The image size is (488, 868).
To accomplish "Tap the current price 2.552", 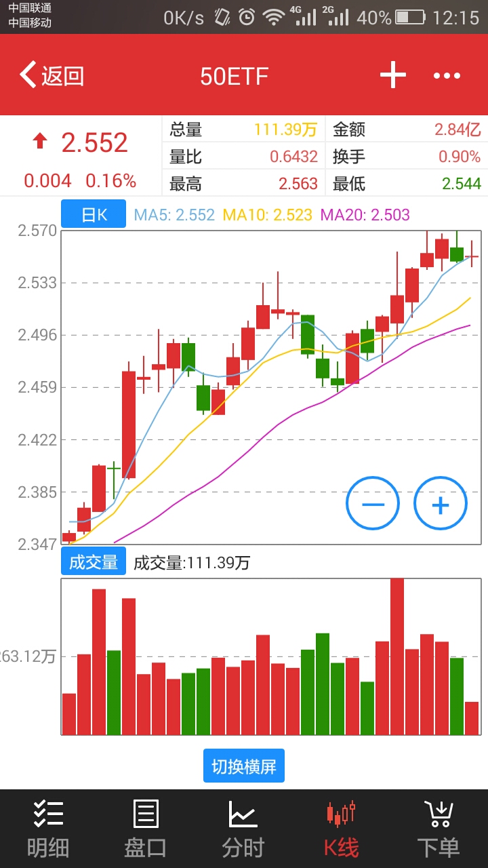I will (x=94, y=143).
